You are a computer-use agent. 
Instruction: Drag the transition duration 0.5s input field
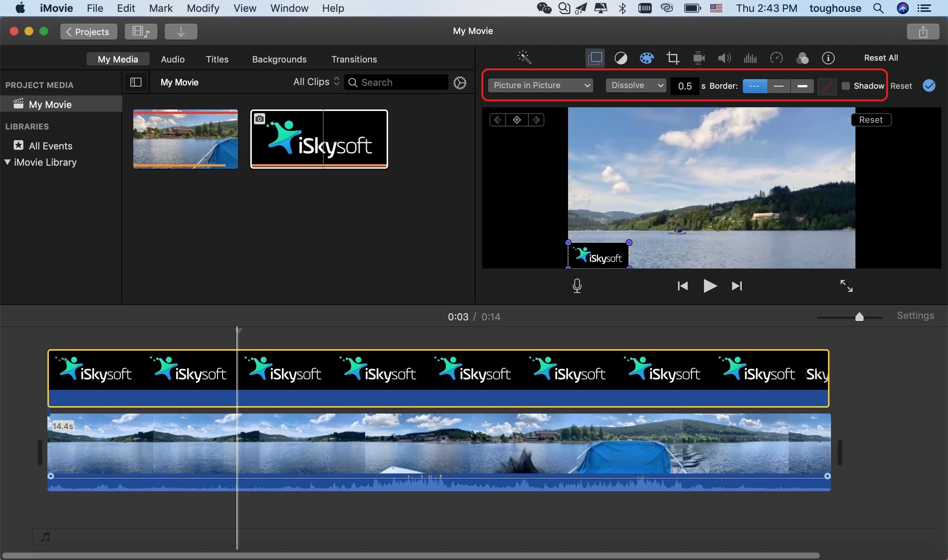(x=684, y=85)
